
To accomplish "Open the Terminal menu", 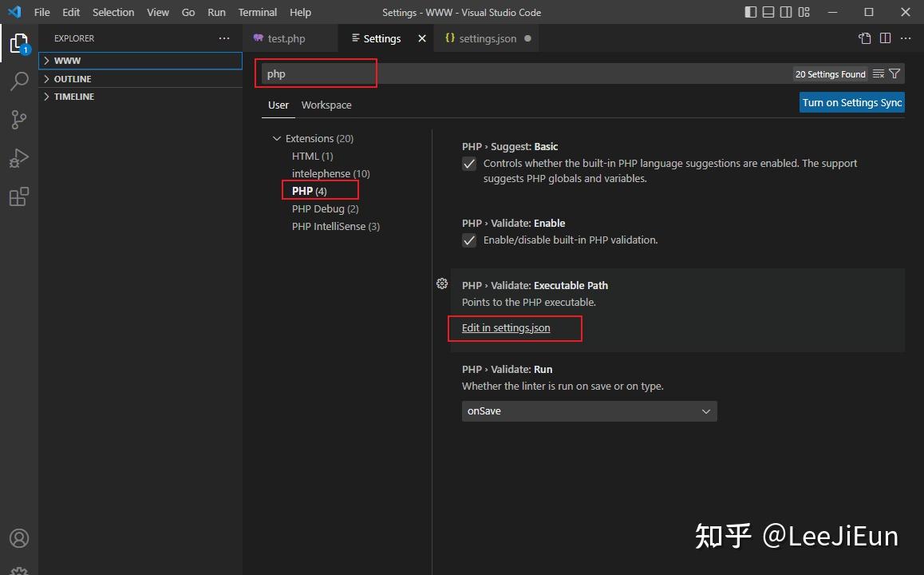I will point(257,12).
